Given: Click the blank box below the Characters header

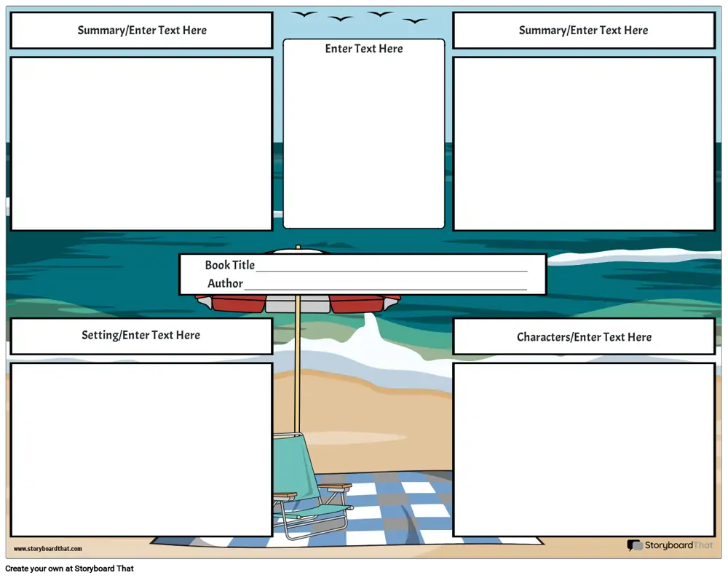Looking at the screenshot, I should tap(583, 449).
